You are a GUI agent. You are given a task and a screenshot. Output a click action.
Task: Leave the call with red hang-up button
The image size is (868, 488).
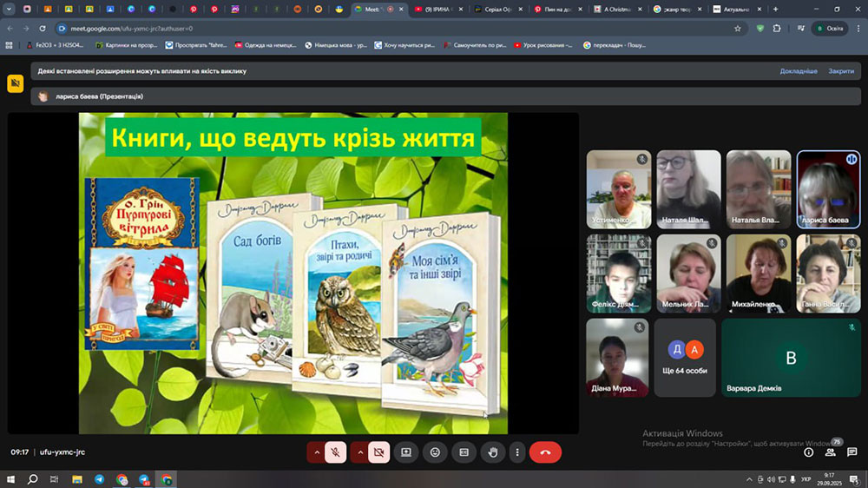[545, 452]
